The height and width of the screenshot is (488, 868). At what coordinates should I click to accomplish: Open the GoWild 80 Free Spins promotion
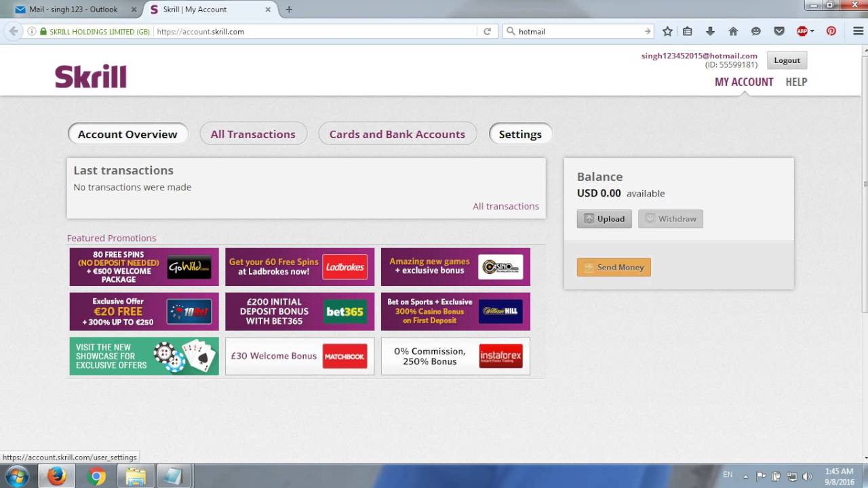[144, 267]
